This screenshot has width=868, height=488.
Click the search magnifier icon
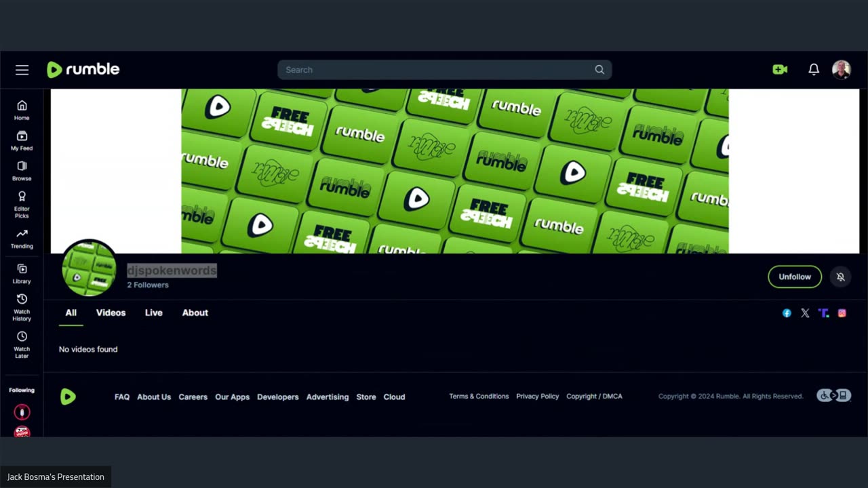599,70
